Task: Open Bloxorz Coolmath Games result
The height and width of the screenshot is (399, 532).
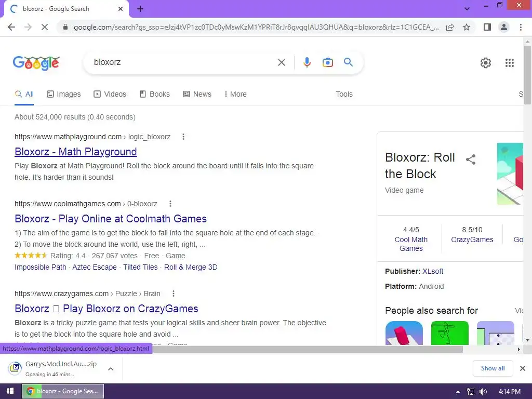Action: point(111,219)
